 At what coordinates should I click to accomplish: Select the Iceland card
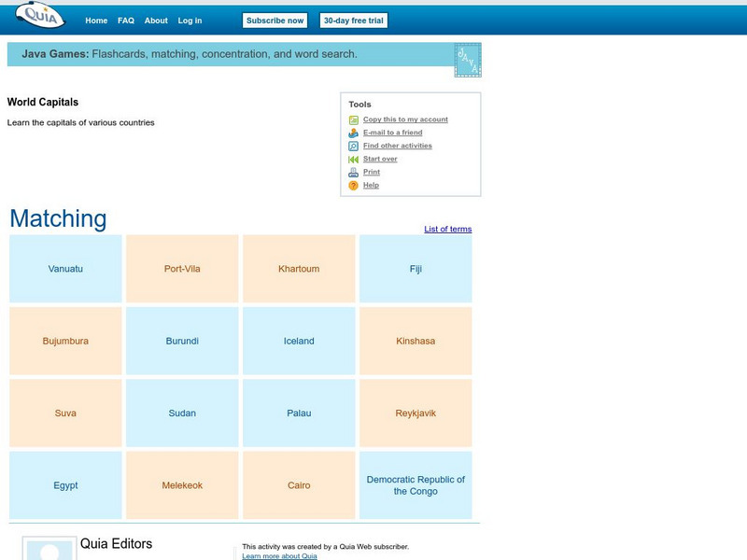tap(299, 341)
